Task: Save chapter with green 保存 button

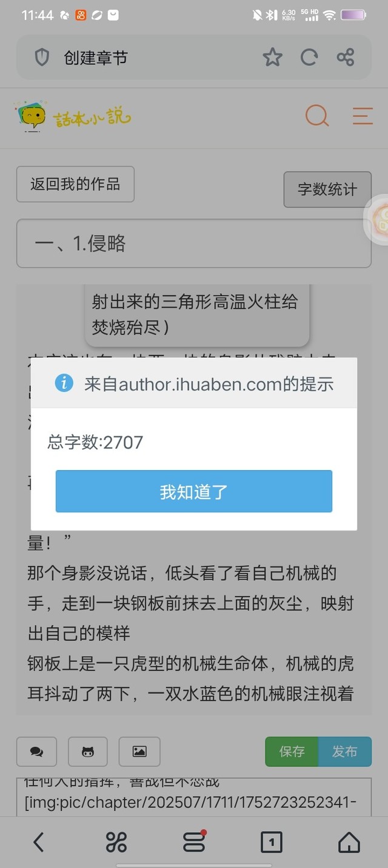Action: click(292, 752)
